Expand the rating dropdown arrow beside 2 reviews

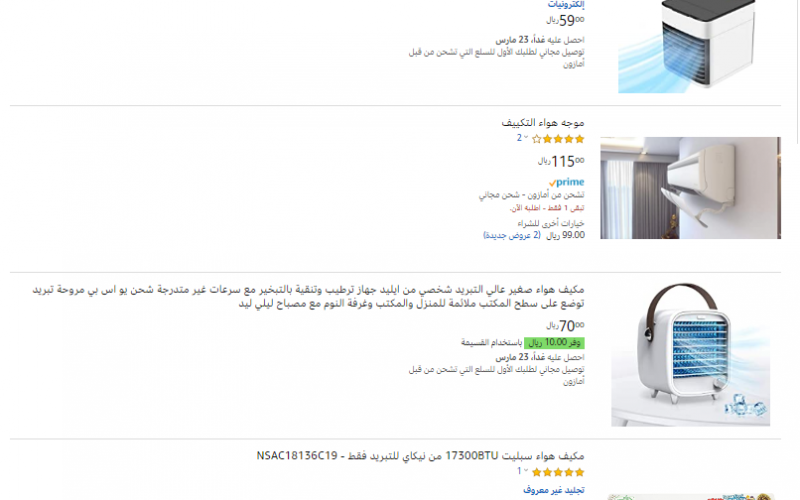pyautogui.click(x=526, y=137)
